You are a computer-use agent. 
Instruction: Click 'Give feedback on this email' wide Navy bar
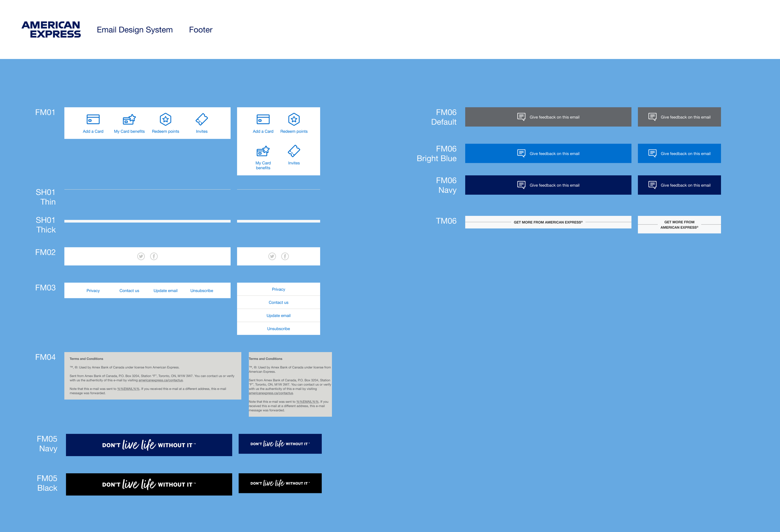pos(554,185)
